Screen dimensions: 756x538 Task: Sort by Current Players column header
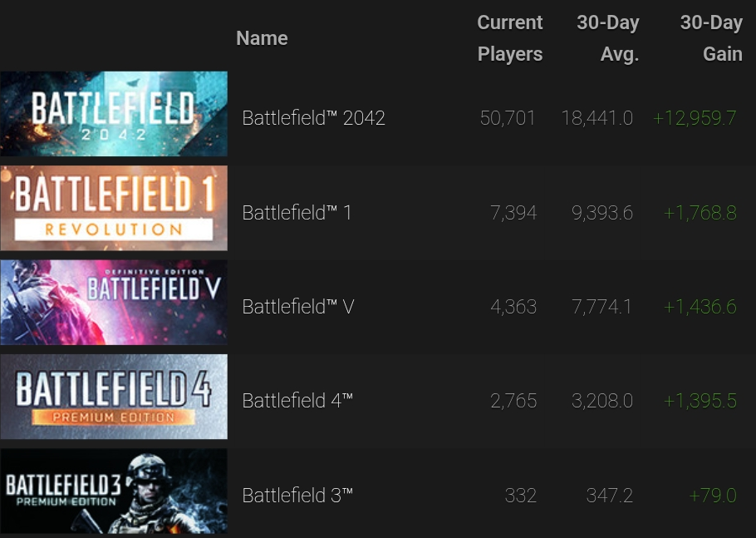(509, 38)
